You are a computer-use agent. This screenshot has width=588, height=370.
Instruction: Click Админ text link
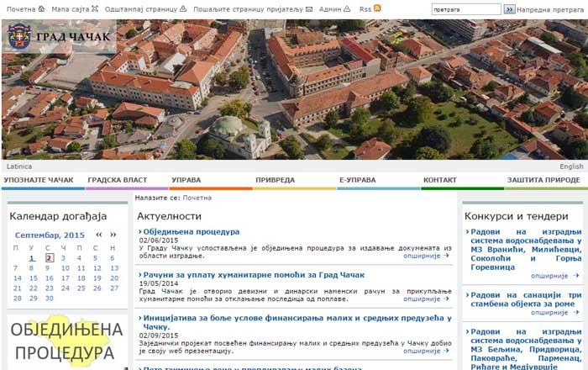coord(330,9)
